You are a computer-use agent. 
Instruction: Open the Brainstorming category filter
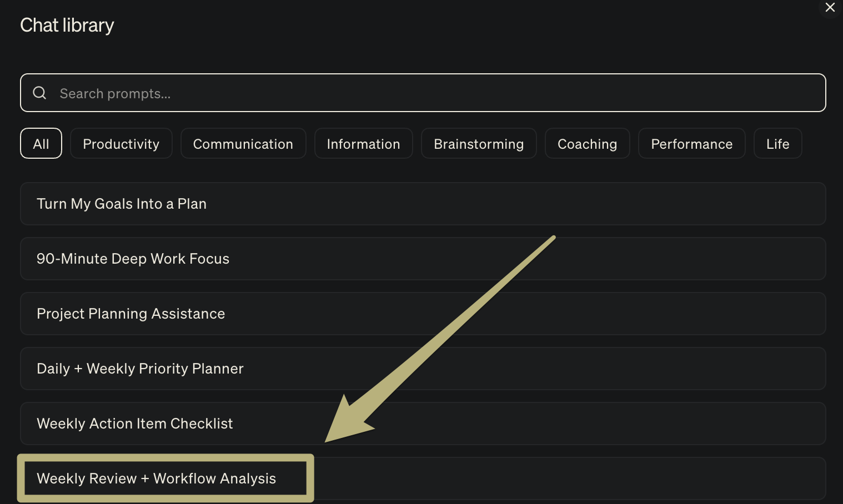point(478,144)
